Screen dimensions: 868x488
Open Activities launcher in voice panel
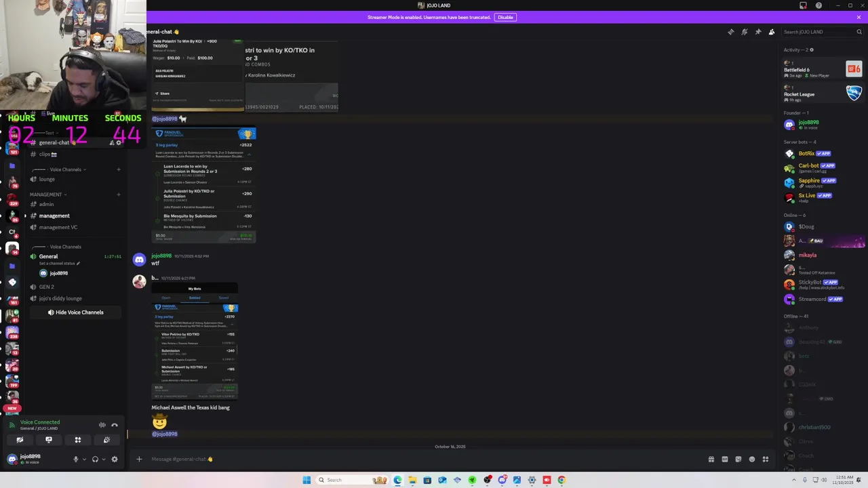[x=78, y=440]
